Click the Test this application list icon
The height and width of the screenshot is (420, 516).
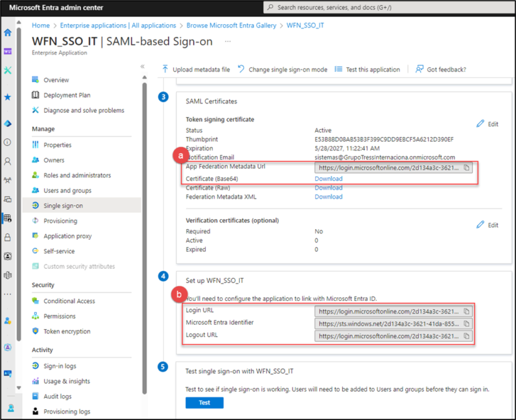[x=339, y=69]
